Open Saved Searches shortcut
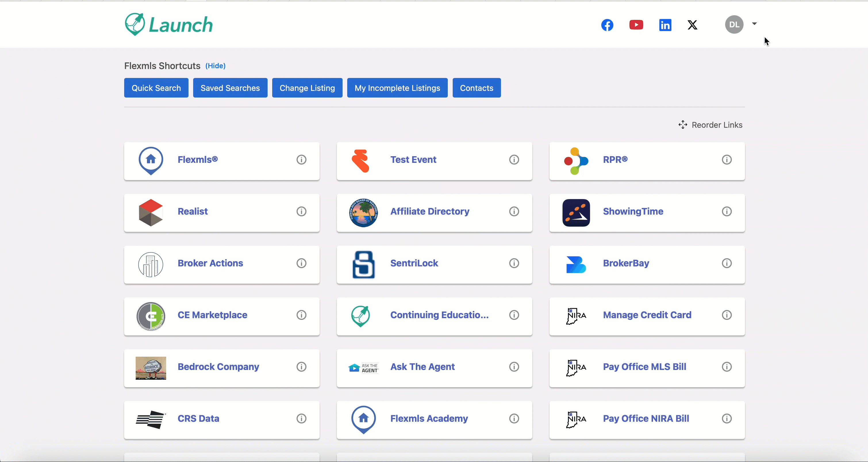 (x=230, y=88)
